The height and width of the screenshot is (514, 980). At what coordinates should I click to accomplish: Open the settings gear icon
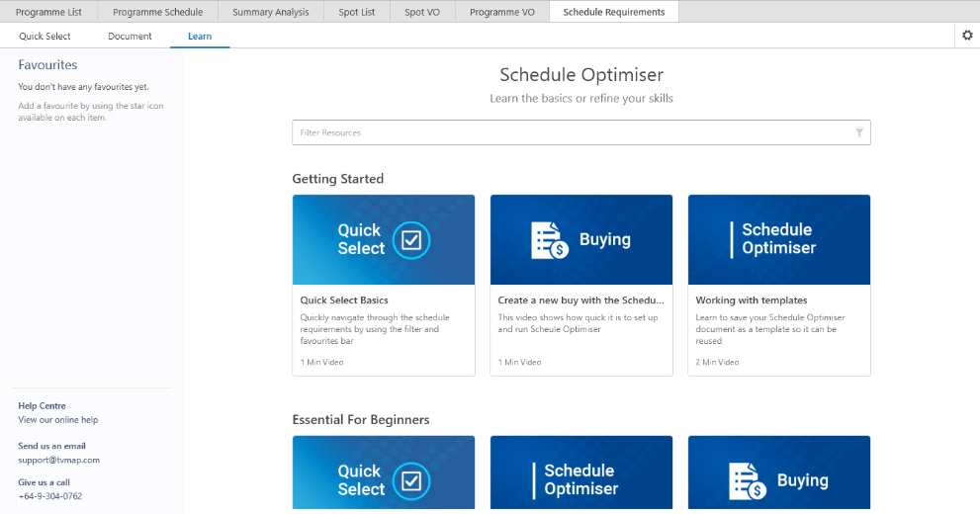coord(967,36)
